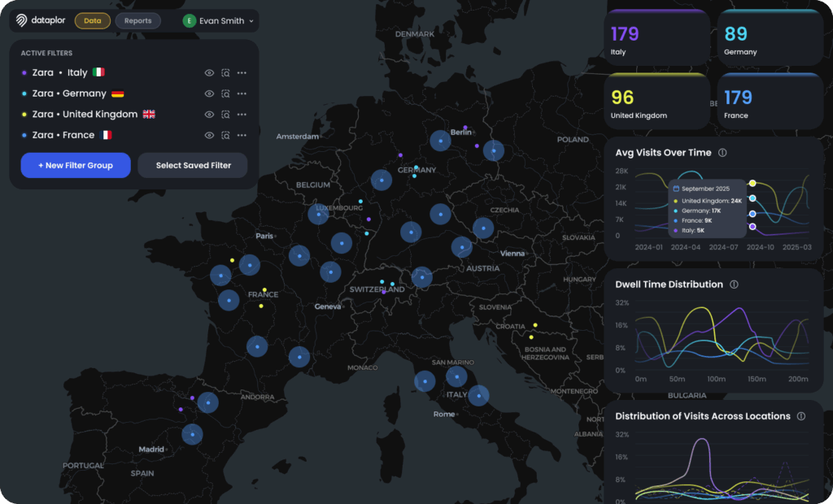This screenshot has height=504, width=833.
Task: Select the map cluster marker near Rome
Action: pyautogui.click(x=478, y=395)
